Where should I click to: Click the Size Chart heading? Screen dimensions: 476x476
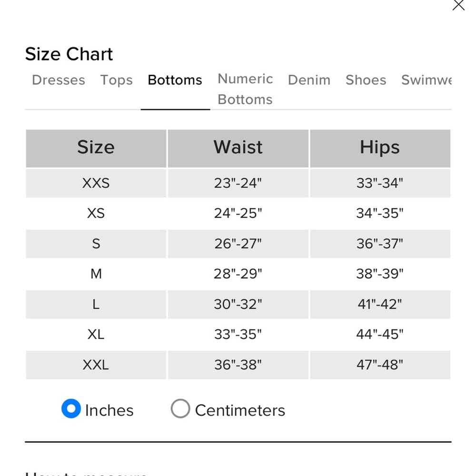point(69,54)
